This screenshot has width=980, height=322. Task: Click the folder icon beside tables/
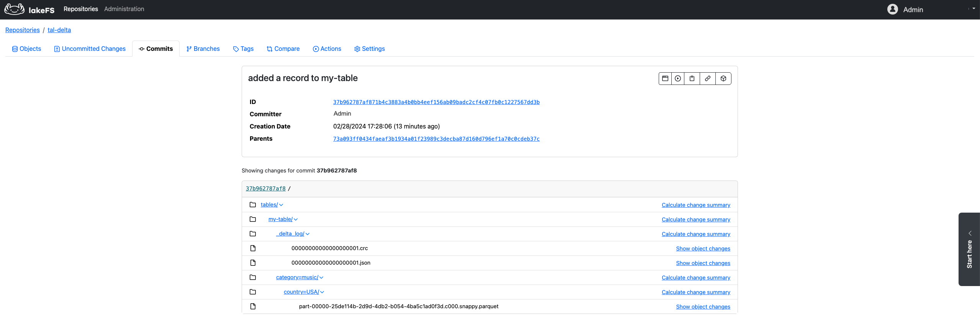253,205
